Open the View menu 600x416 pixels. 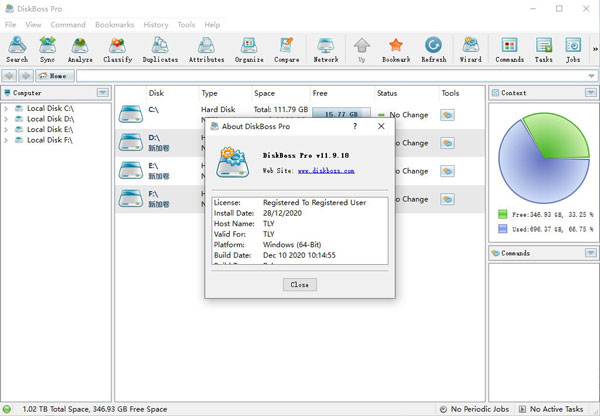[33, 24]
